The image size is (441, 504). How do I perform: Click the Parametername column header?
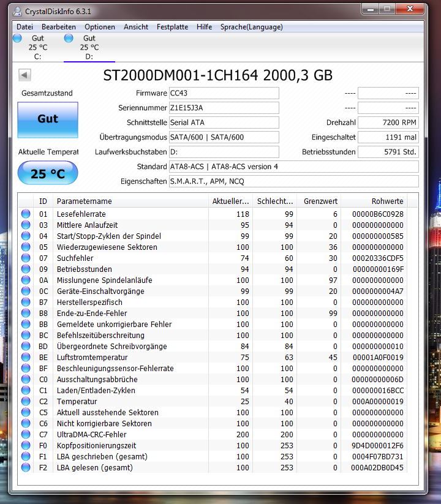(131, 201)
